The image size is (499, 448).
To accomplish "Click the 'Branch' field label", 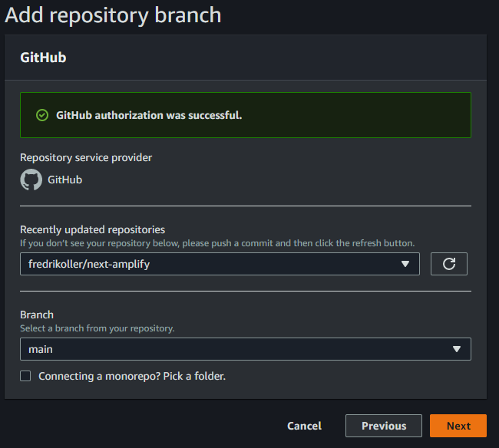I will (x=37, y=315).
